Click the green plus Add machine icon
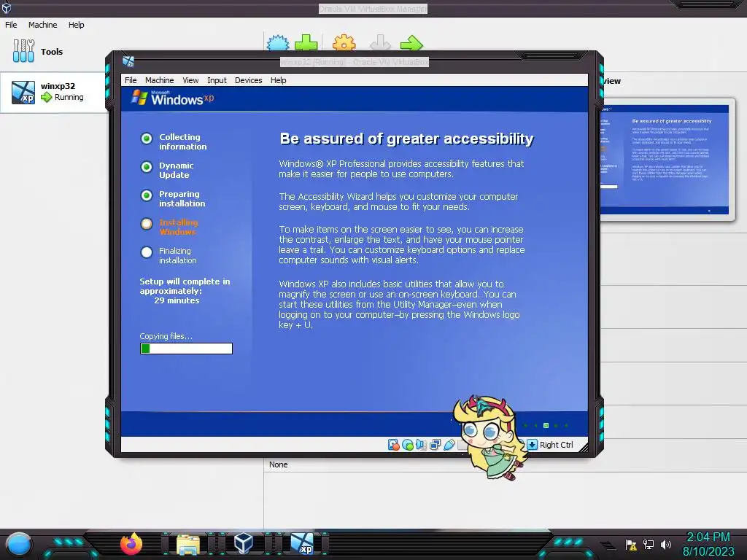Screen dimensions: 747x560 point(306,43)
